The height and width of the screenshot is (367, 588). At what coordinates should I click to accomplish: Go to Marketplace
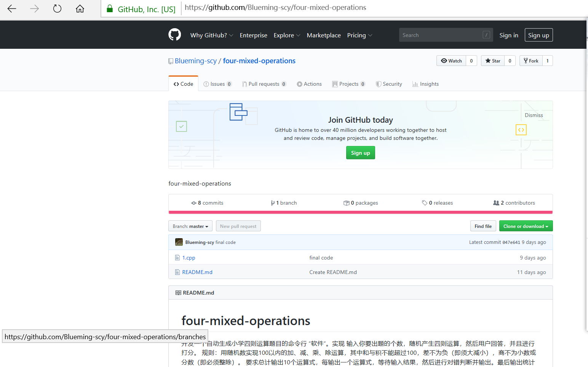324,35
